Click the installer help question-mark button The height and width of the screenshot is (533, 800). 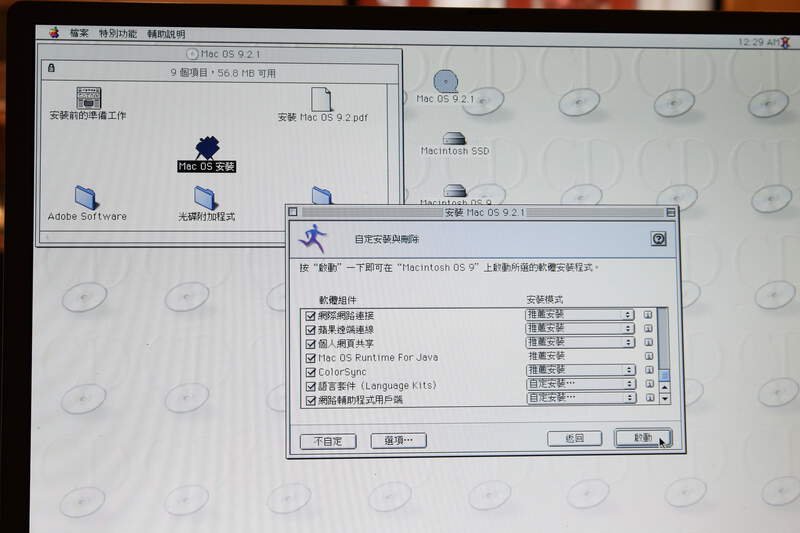coord(659,239)
